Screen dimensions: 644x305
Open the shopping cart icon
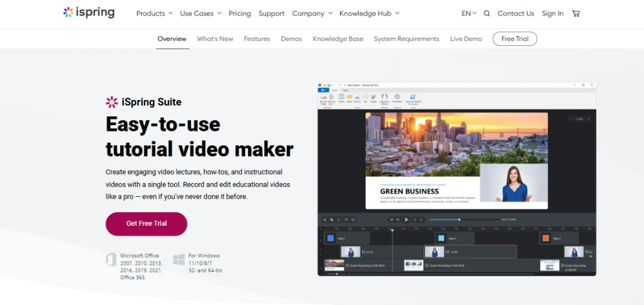[576, 13]
